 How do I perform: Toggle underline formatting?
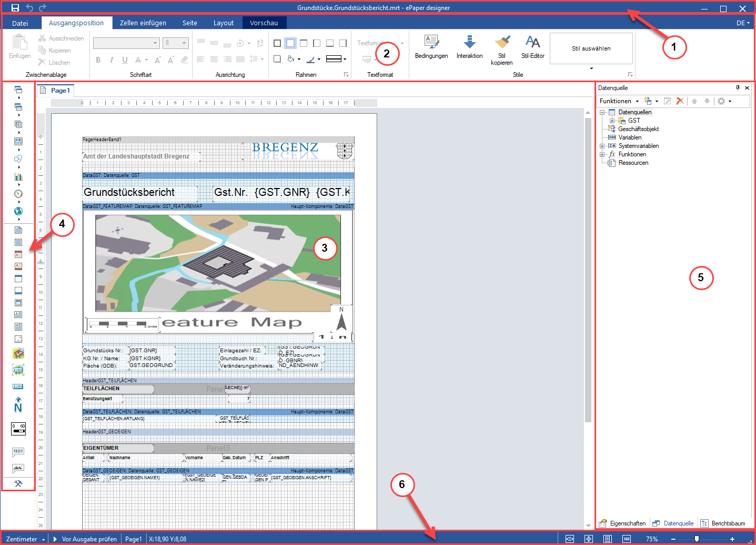click(124, 60)
